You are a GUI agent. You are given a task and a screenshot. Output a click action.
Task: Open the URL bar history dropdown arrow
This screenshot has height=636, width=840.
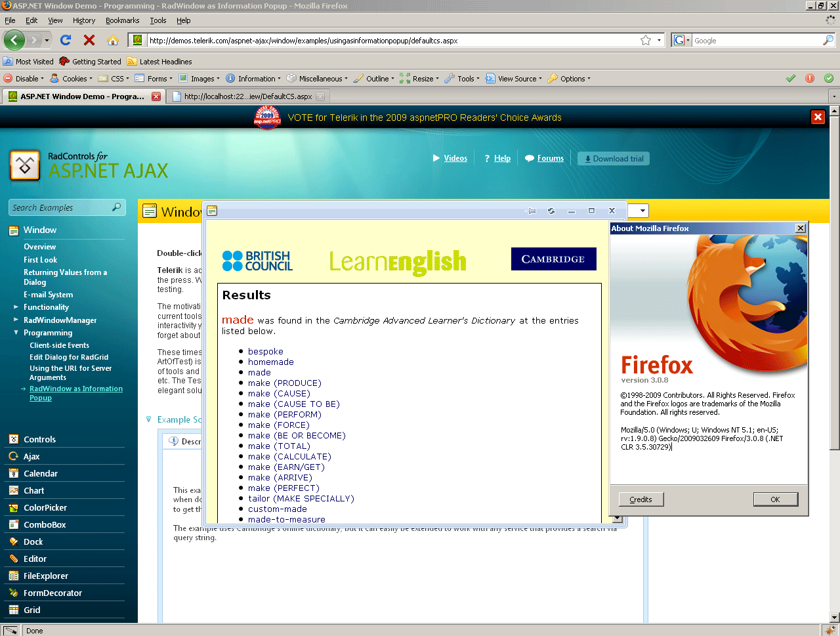point(659,40)
